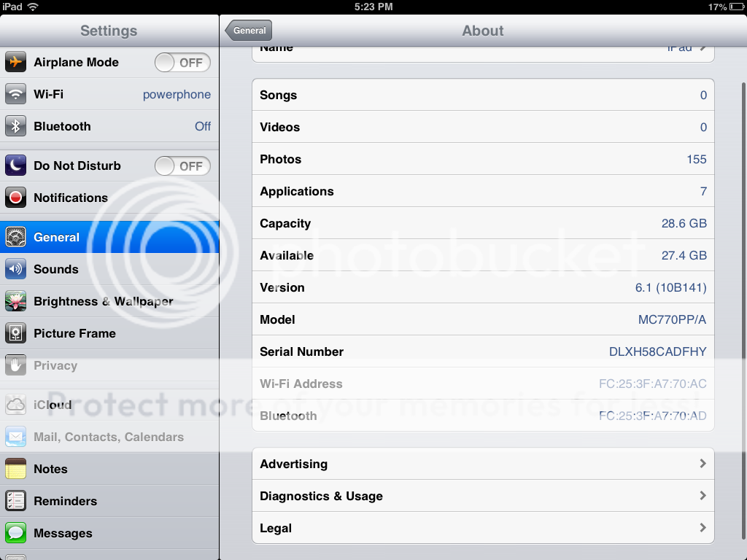Select the Sounds settings item
The width and height of the screenshot is (747, 560).
109,269
